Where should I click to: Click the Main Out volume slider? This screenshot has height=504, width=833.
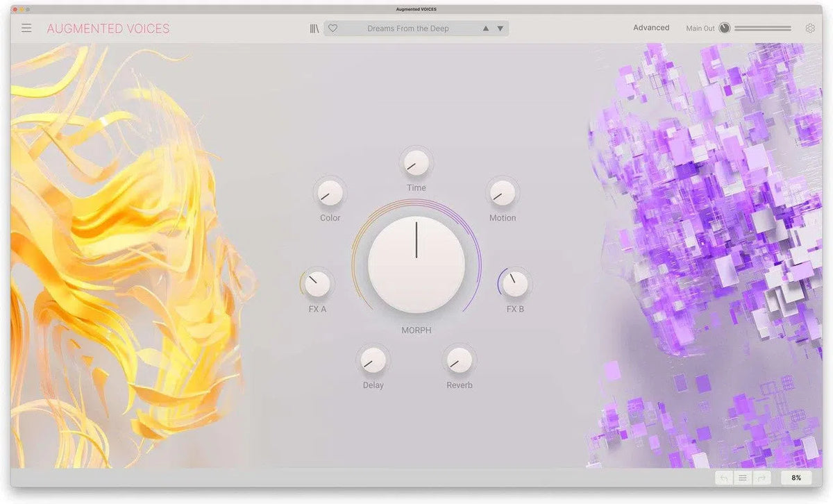pyautogui.click(x=764, y=28)
